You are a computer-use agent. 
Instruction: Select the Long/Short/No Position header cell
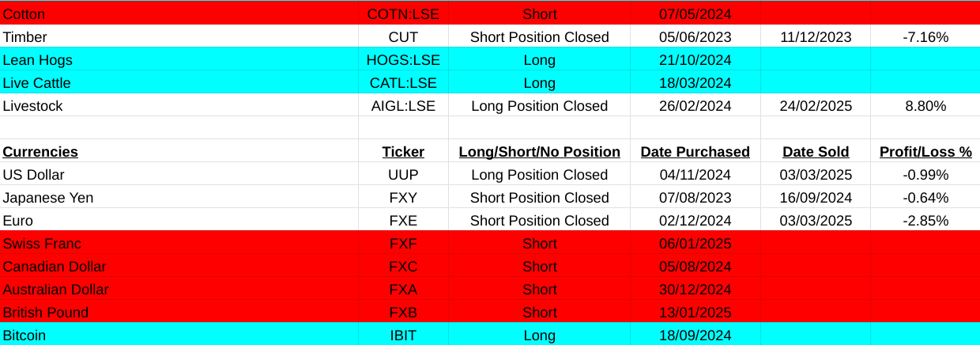[x=539, y=152]
